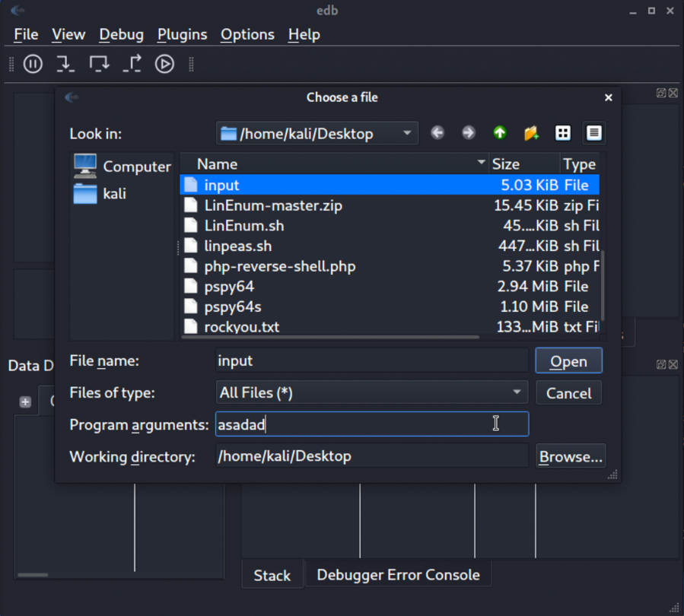Add new tab in Data Dump panel
This screenshot has width=684, height=616.
[25, 402]
